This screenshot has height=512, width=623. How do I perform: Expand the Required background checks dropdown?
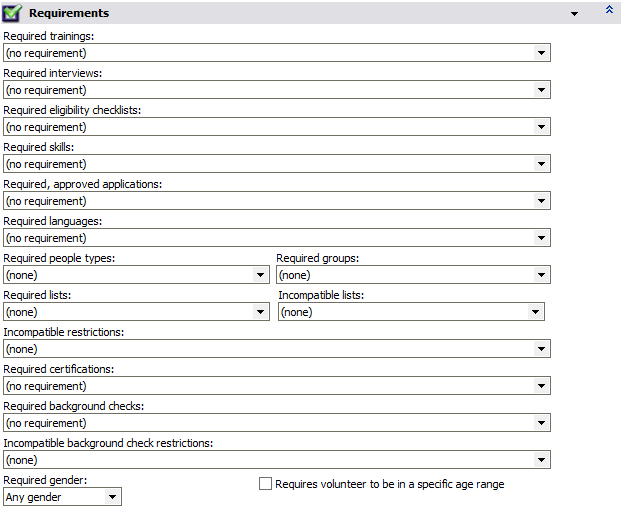[x=541, y=423]
